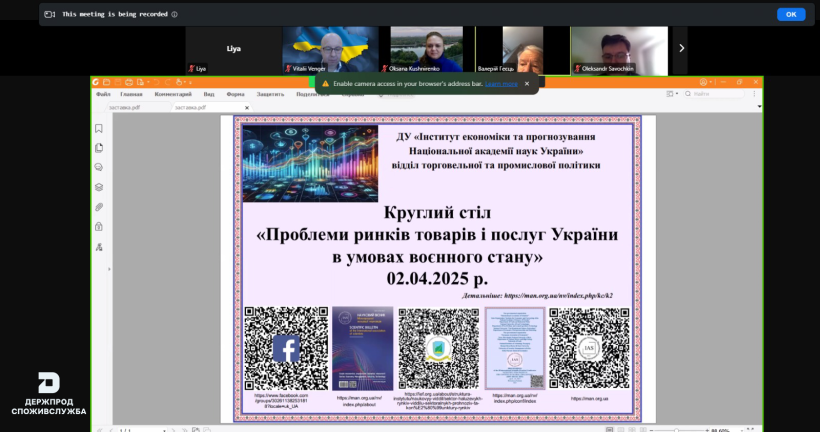Screen dimensions: 820x432
Task: Open the man.org.ua details link on slide
Action: [558, 295]
